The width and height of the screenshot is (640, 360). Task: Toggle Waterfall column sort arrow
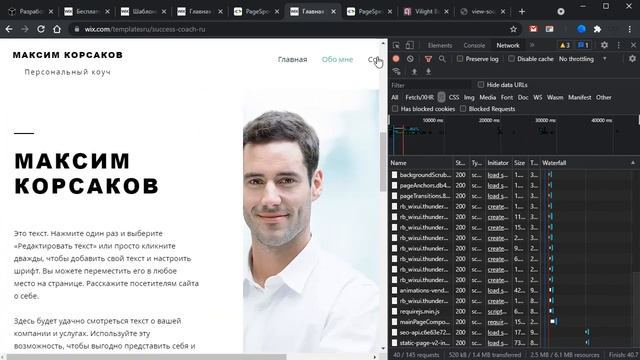633,163
